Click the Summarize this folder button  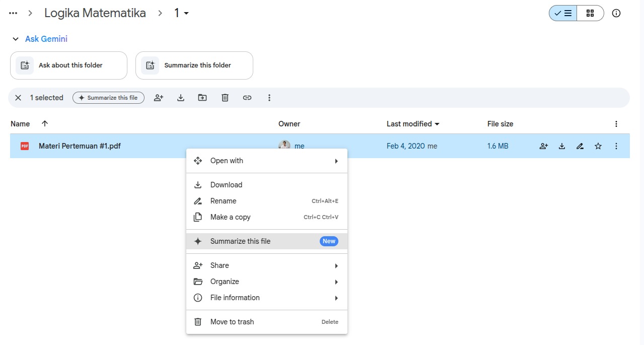coord(194,65)
